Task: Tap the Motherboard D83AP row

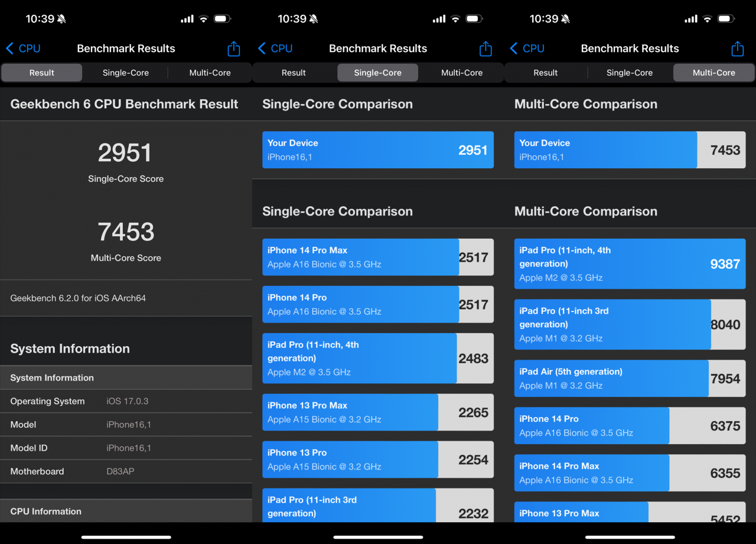Action: pos(126,471)
